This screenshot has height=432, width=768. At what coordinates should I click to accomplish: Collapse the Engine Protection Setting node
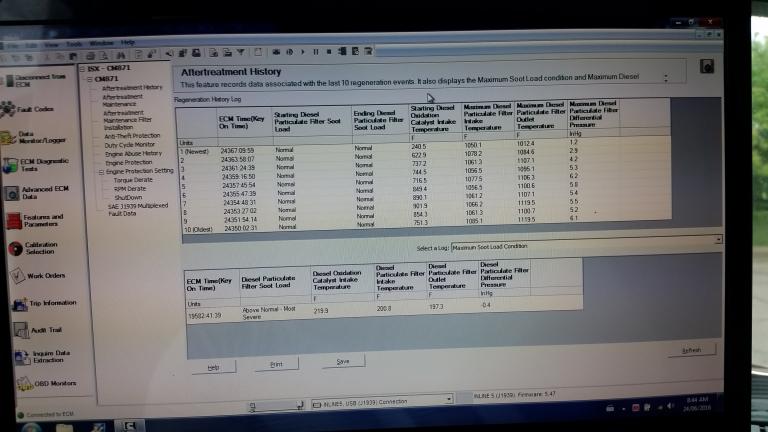click(x=101, y=172)
